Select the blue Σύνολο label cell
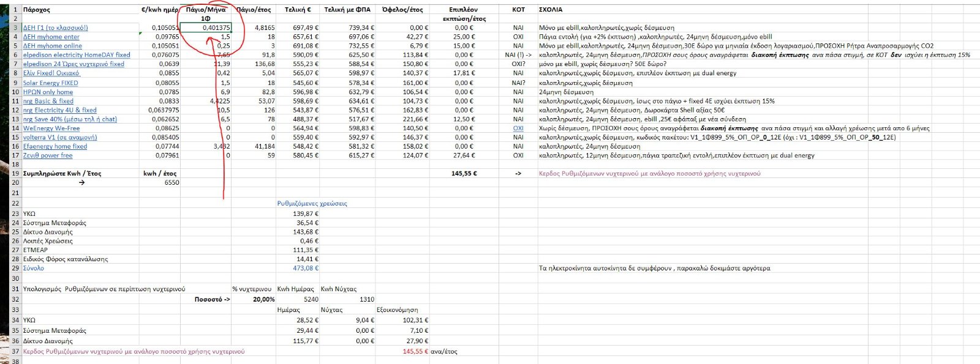980x364 pixels. tap(80, 269)
